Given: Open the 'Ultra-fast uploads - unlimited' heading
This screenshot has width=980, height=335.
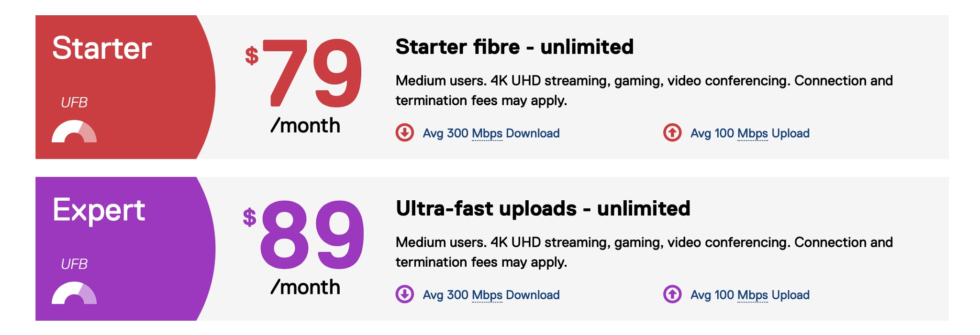Looking at the screenshot, I should [x=543, y=208].
